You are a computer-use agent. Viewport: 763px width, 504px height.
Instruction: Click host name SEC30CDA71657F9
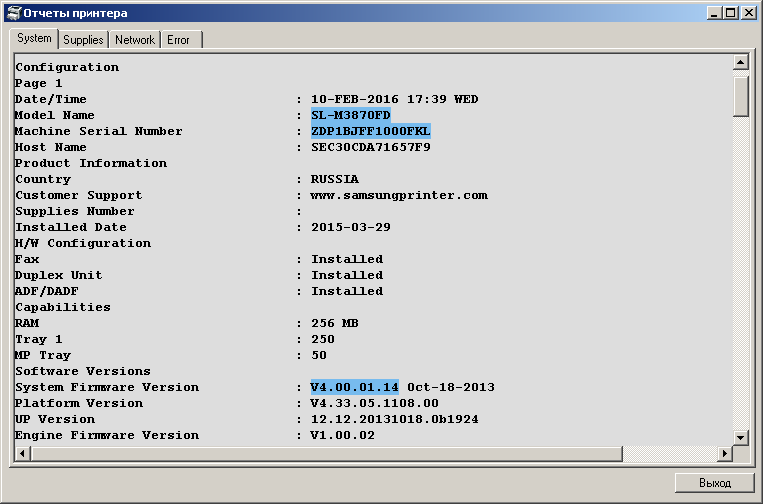pos(371,147)
